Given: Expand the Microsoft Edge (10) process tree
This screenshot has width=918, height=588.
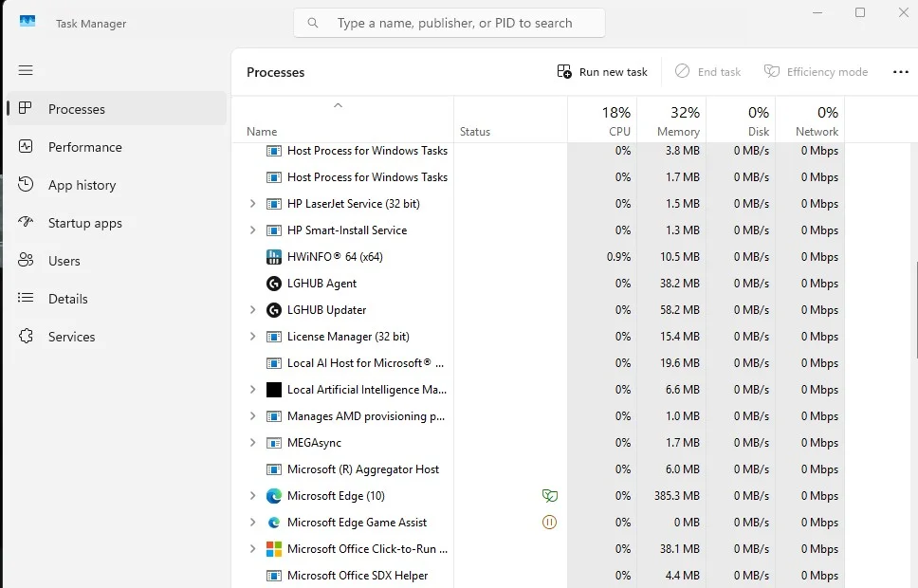Looking at the screenshot, I should [x=252, y=496].
